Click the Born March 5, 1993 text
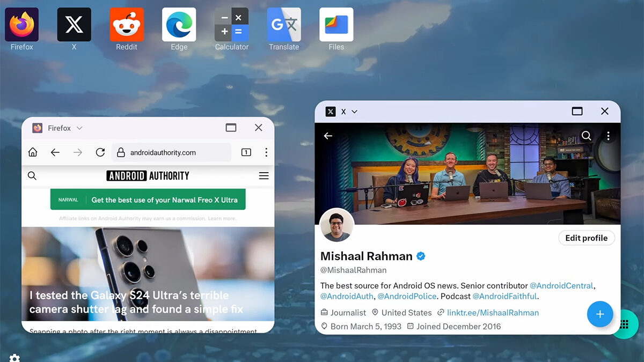 (x=366, y=326)
